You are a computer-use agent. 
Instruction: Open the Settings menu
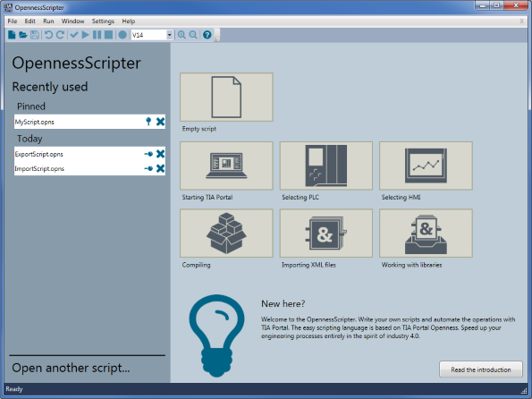(103, 21)
